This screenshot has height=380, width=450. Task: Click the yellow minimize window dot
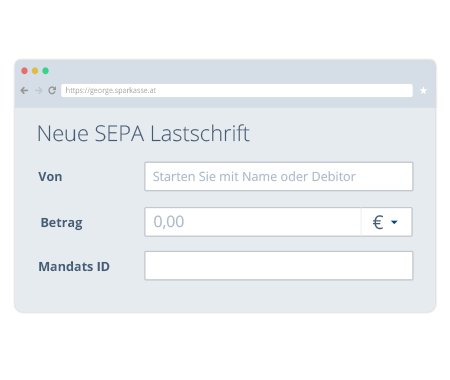point(35,71)
